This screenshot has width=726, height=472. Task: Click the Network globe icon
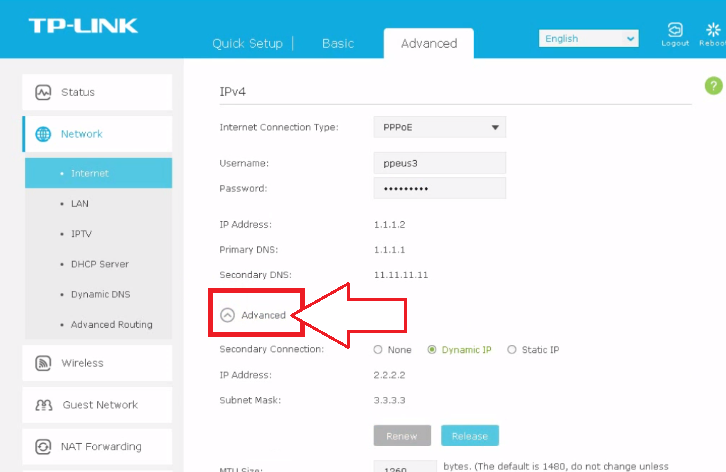[43, 134]
